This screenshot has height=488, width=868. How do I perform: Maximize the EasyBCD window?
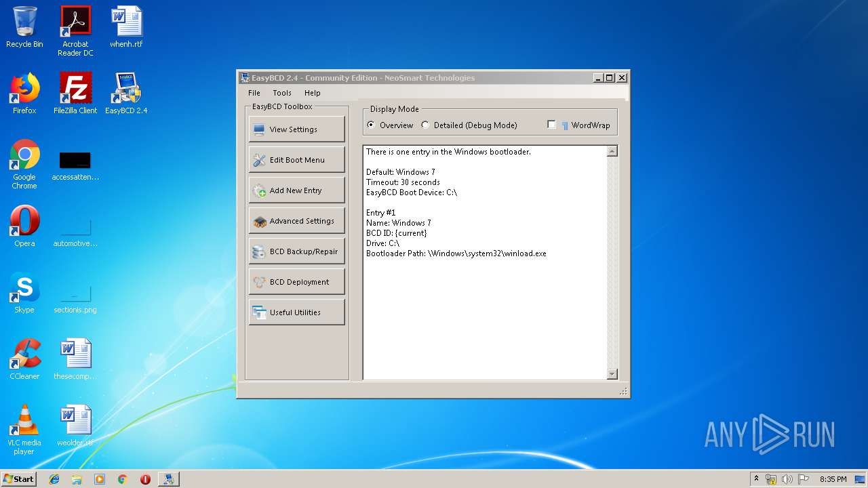610,78
